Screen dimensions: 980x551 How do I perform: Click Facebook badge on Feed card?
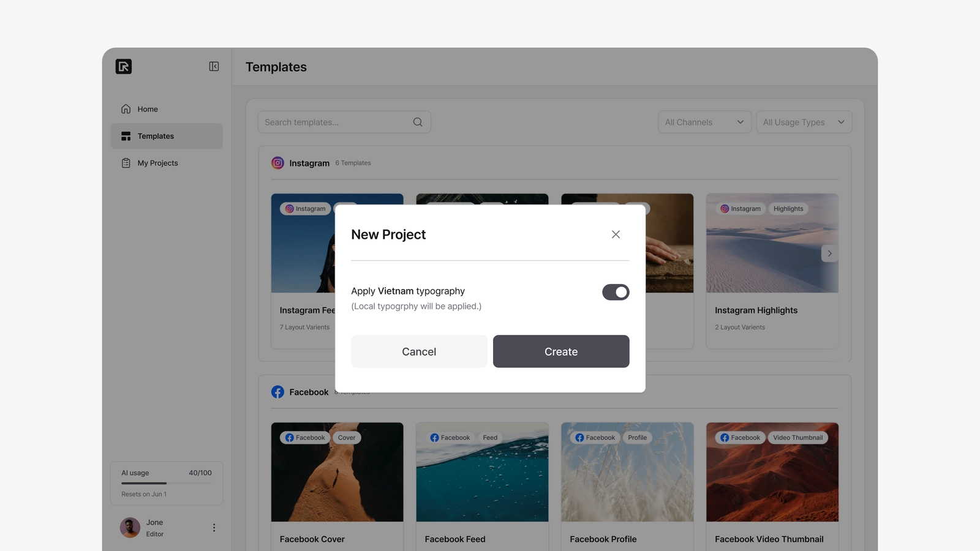450,438
